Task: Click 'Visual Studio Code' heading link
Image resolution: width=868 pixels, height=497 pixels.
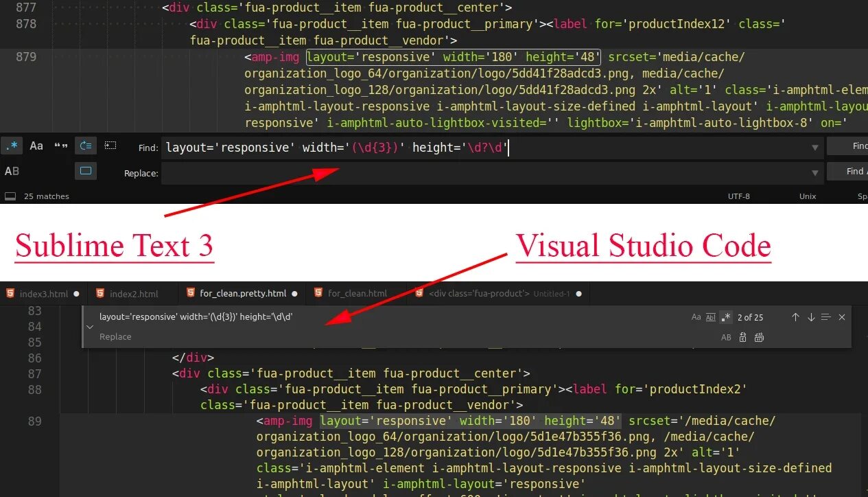Action: (644, 246)
